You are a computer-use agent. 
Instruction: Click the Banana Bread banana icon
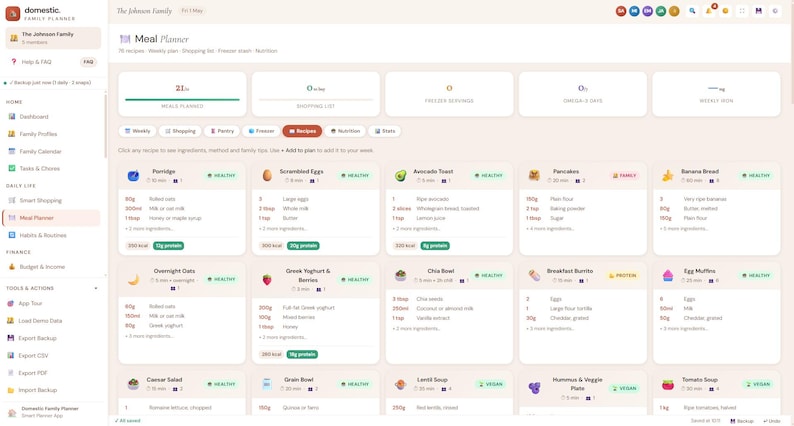coord(668,176)
